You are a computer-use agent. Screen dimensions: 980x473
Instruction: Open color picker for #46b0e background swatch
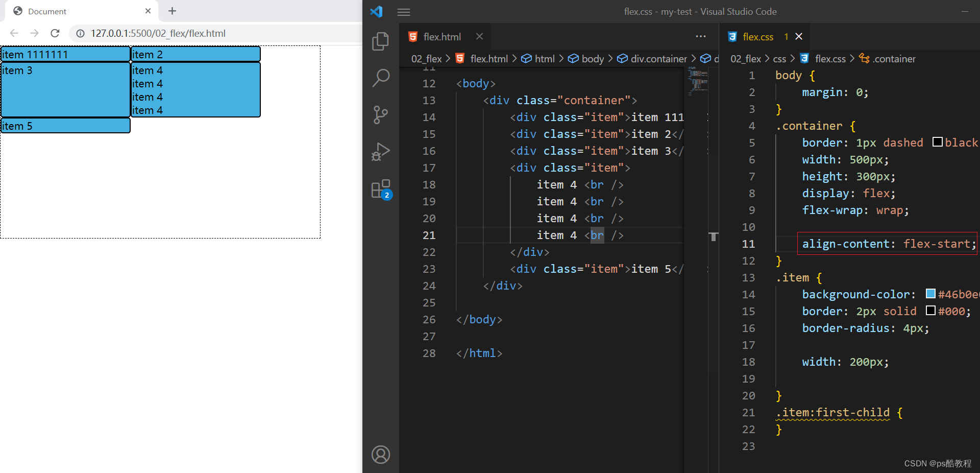click(x=930, y=294)
